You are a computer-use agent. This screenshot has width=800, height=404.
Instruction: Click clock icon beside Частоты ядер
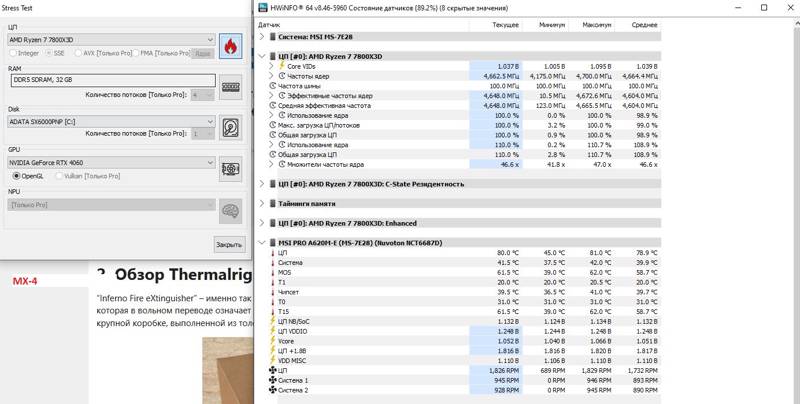(282, 76)
